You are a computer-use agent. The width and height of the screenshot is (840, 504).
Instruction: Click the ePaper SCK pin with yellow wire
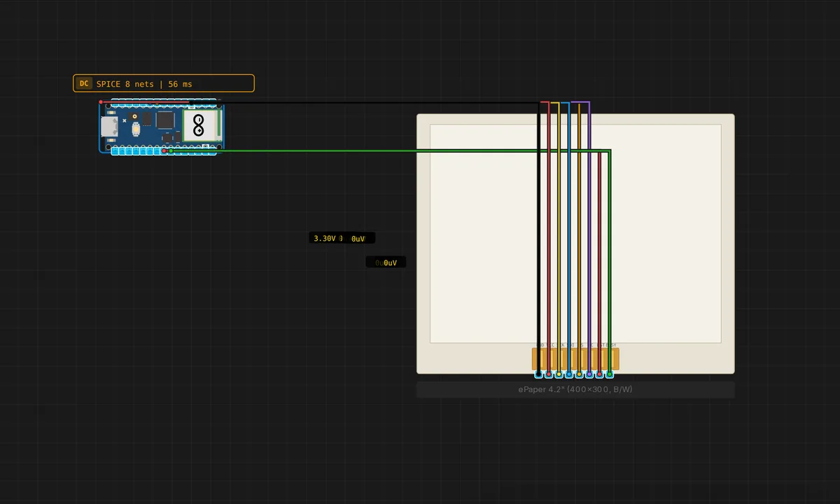559,374
